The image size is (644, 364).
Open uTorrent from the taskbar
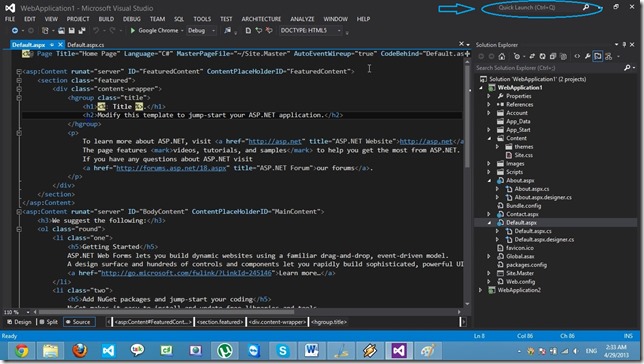pyautogui.click(x=225, y=351)
